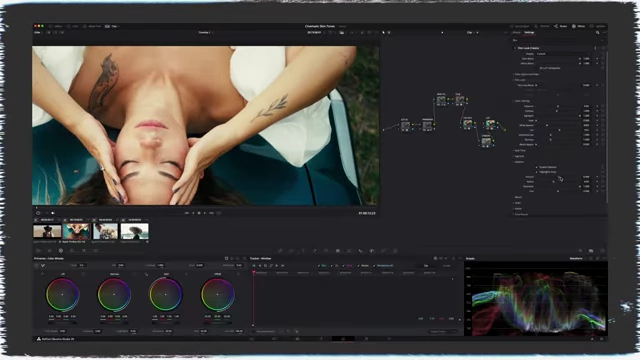Expand the Color Space Overrides section

[x=526, y=74]
